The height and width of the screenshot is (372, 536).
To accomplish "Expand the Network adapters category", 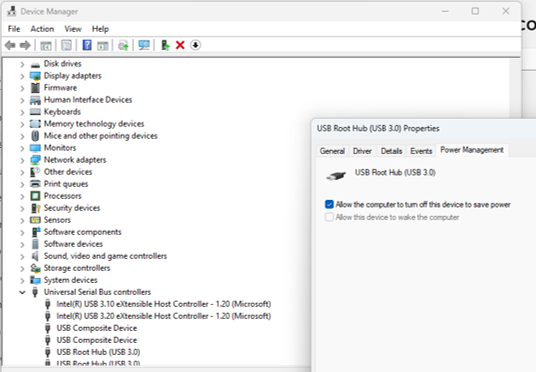I will point(22,160).
